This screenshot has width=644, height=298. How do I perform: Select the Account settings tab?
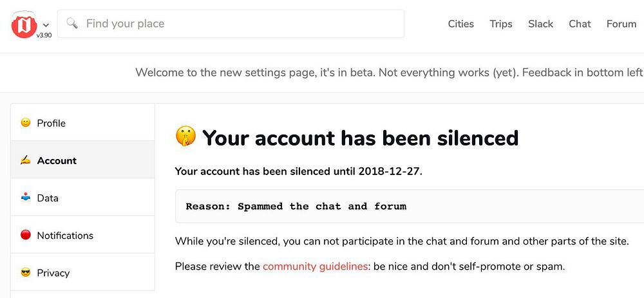(57, 160)
